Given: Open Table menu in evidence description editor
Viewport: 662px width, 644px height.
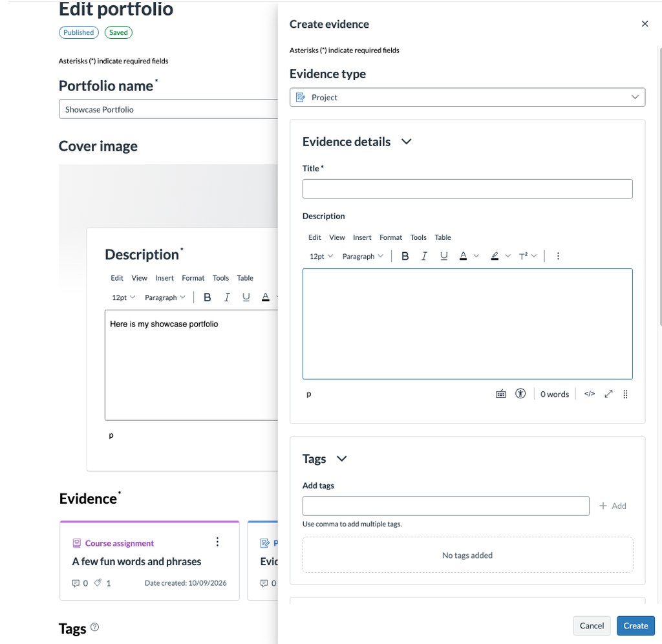Looking at the screenshot, I should (443, 237).
